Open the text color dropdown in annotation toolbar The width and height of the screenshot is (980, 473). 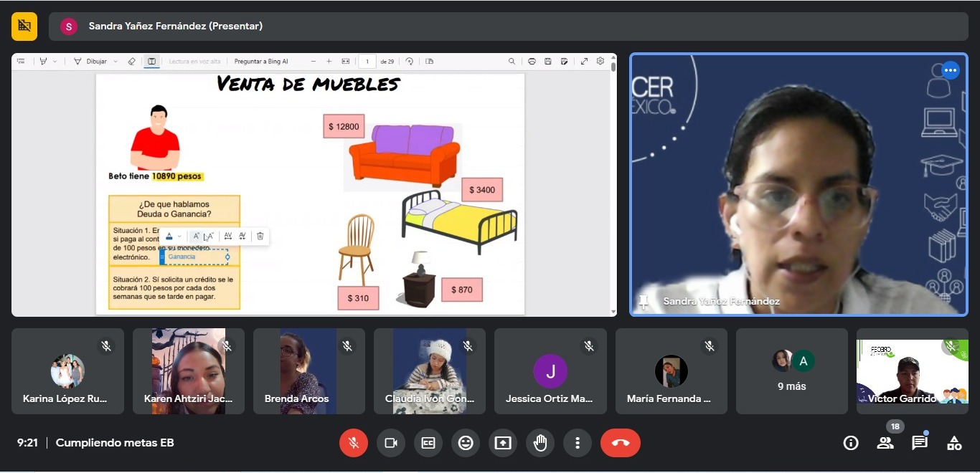(x=179, y=236)
